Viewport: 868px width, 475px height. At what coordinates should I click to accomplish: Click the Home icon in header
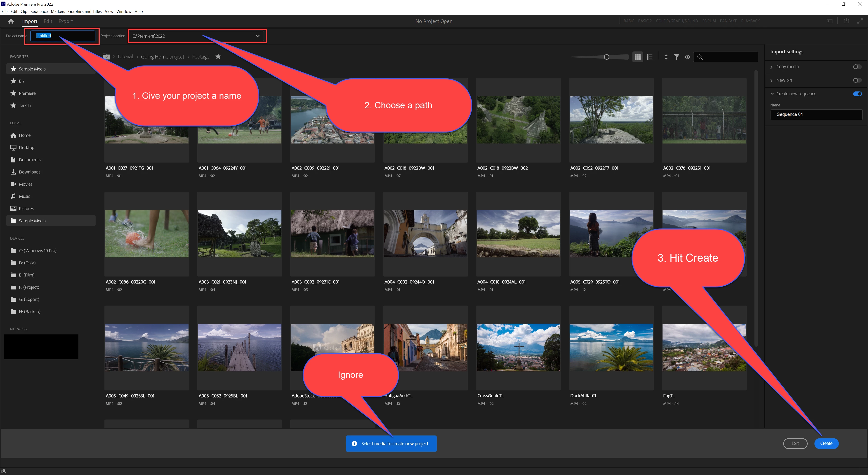(x=11, y=21)
